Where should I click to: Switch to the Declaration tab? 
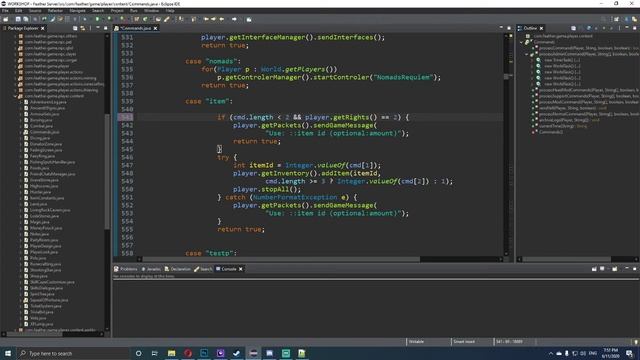coord(178,269)
